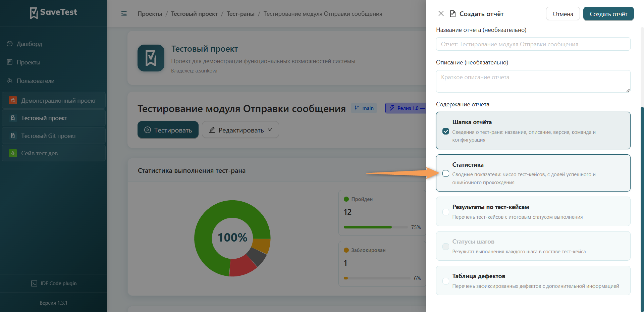Click the Релиз 1.0 tag

[x=406, y=108]
